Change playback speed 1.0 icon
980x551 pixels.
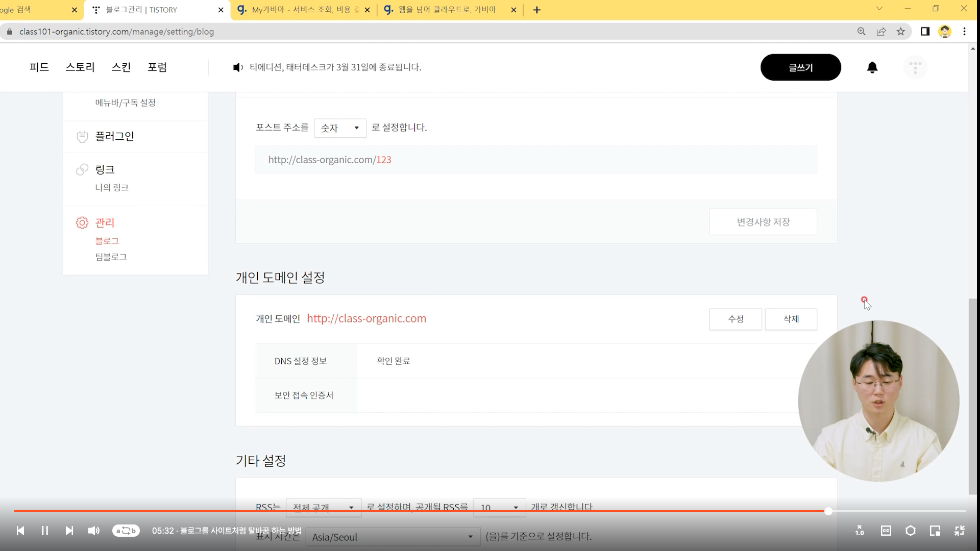click(860, 531)
